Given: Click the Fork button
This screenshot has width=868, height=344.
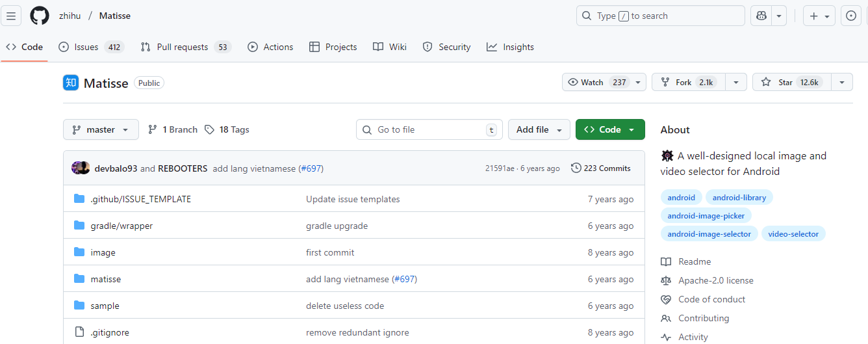Looking at the screenshot, I should [x=689, y=82].
